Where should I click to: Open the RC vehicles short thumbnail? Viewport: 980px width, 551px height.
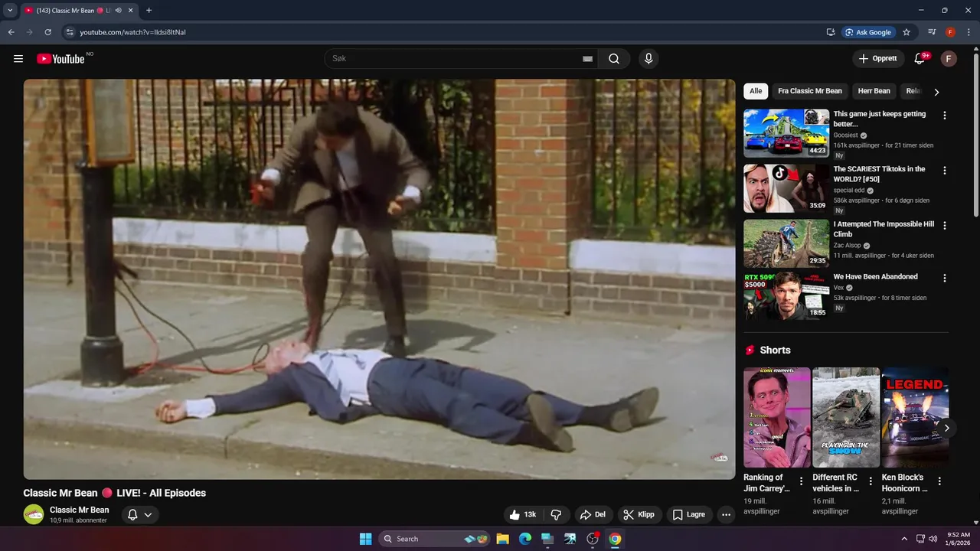point(846,417)
